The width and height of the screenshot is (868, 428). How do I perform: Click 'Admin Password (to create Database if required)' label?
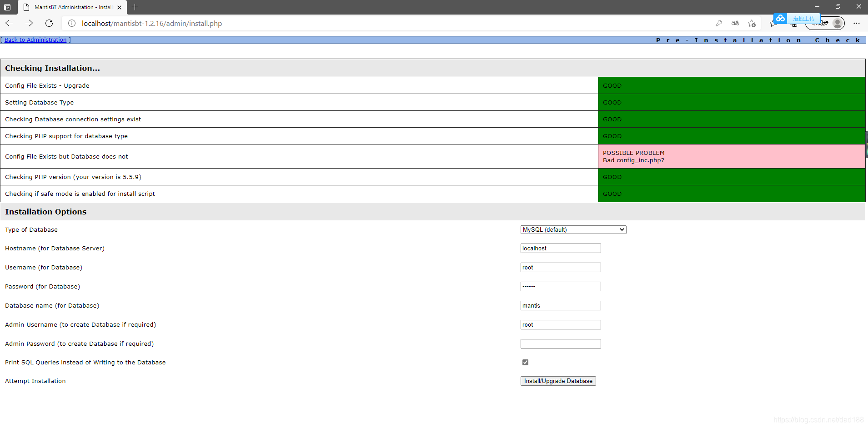click(80, 343)
